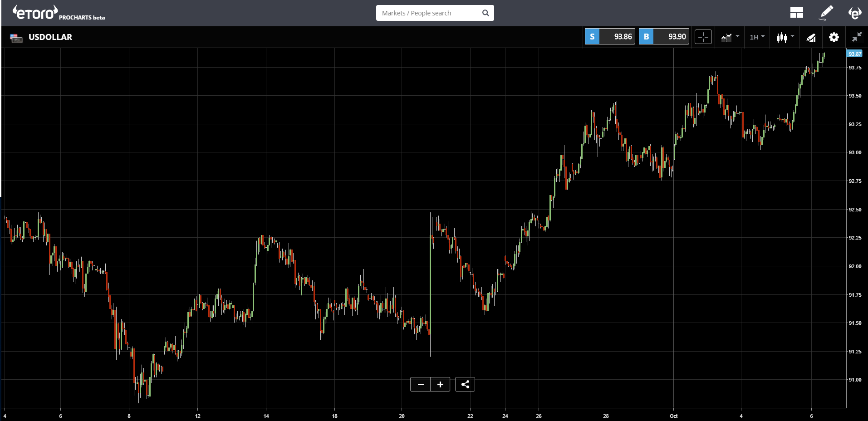Click the eToro ProCharts logo

[x=59, y=13]
